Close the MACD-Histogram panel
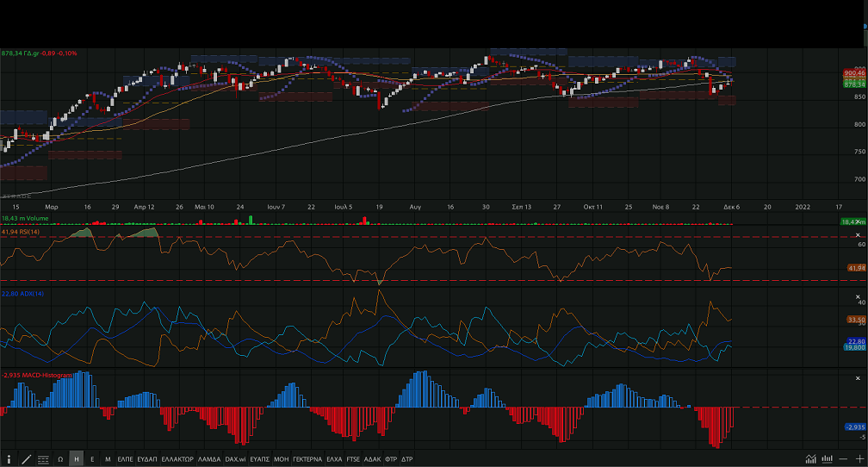This screenshot has height=467, width=868. click(x=858, y=377)
